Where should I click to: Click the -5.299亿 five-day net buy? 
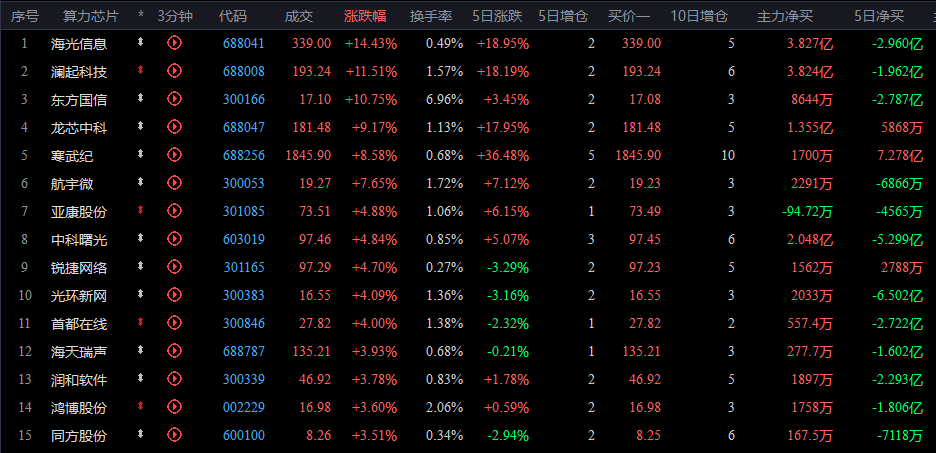tap(897, 240)
